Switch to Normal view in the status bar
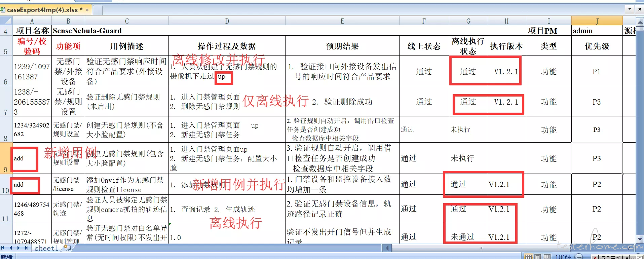 pos(529,257)
